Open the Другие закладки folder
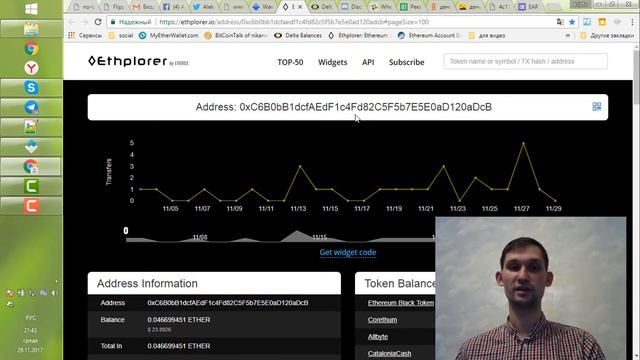Image resolution: width=640 pixels, height=360 pixels. [x=607, y=36]
